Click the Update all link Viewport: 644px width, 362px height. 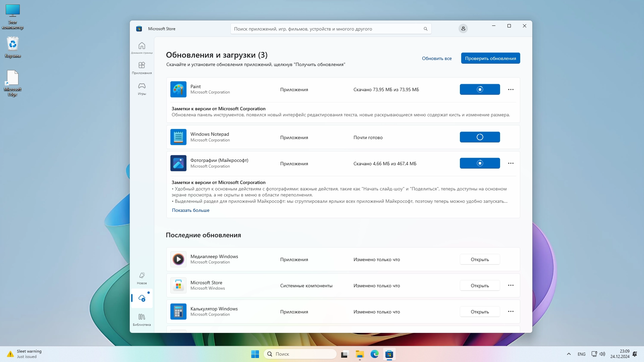436,58
